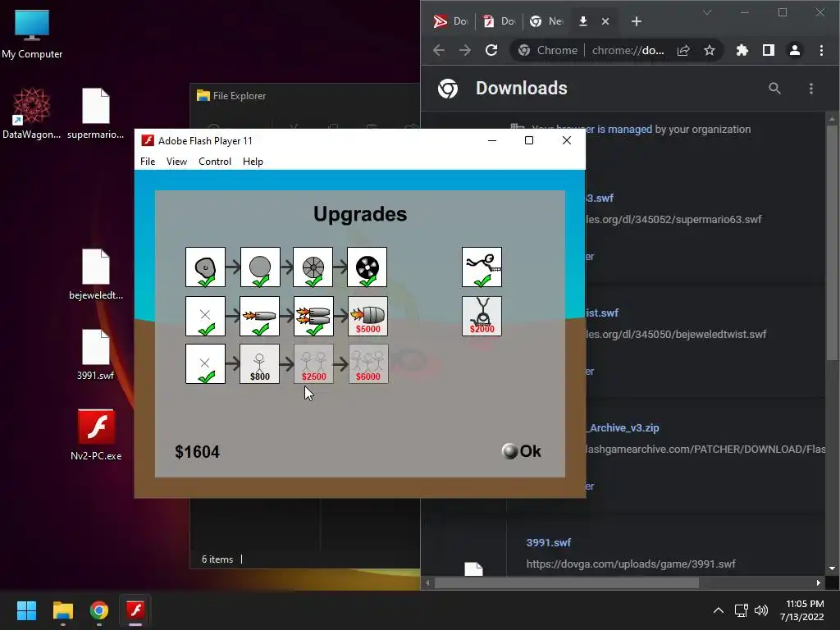The width and height of the screenshot is (840, 630).
Task: Buy the $2500 two-people upgrade
Action: (x=313, y=363)
